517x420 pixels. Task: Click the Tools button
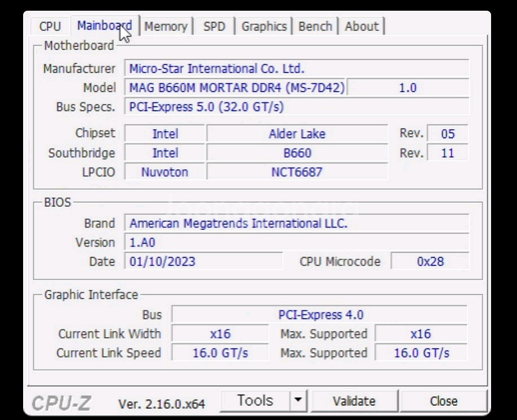coord(255,401)
